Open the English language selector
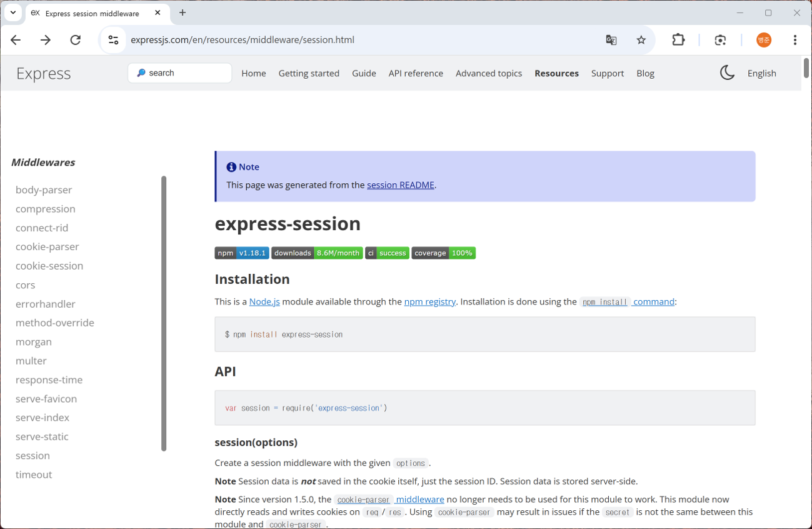812x529 pixels. click(762, 73)
